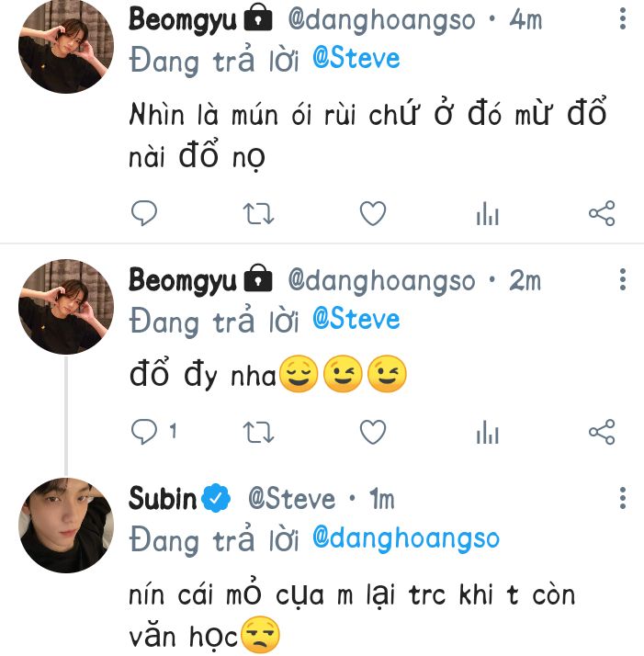This screenshot has height=656, width=644.
Task: Share the first Beomgyu tweet
Action: (601, 214)
